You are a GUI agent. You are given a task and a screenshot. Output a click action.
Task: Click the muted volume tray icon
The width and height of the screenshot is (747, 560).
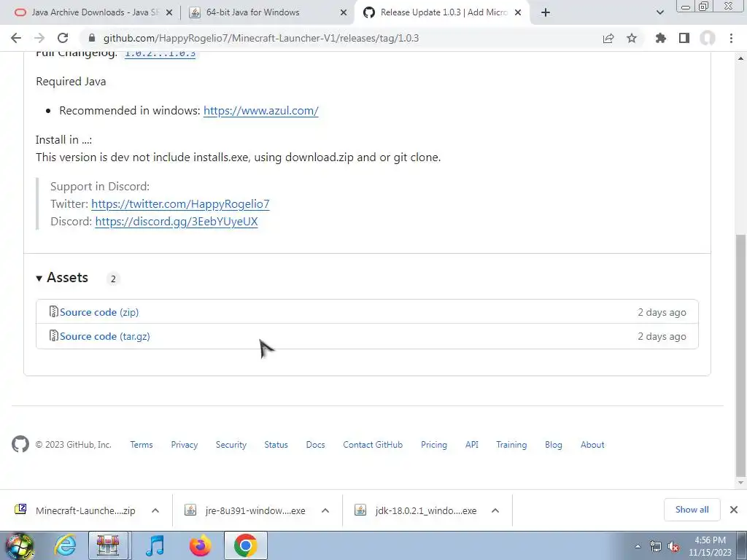(673, 547)
